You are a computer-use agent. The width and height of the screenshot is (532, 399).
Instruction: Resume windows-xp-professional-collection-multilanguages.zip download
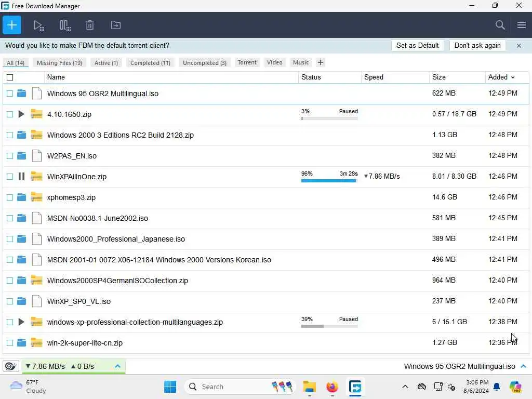21,322
